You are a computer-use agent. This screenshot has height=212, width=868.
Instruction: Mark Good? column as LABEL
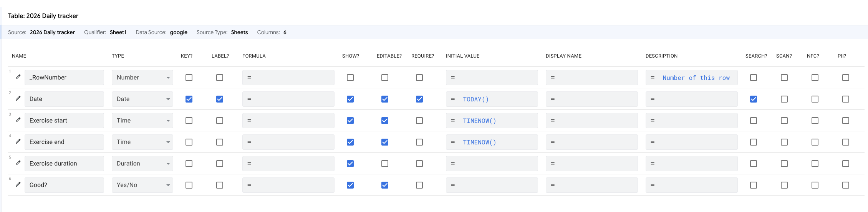(220, 185)
